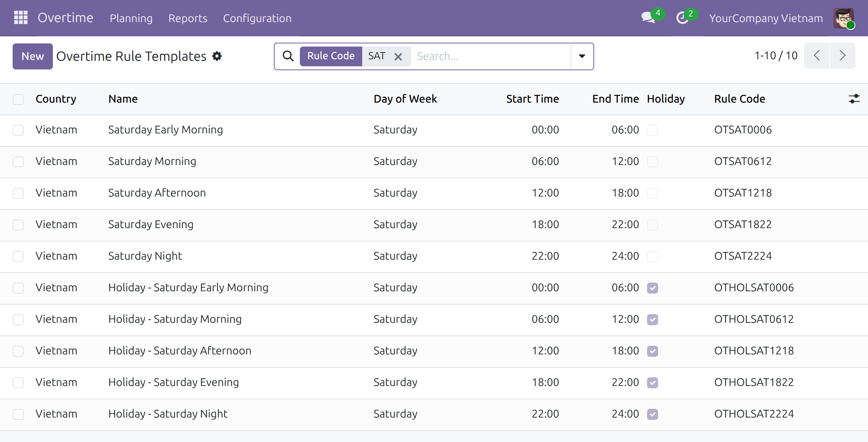
Task: Toggle Holiday checkbox for OTHOLSAT0006 row
Action: (653, 288)
